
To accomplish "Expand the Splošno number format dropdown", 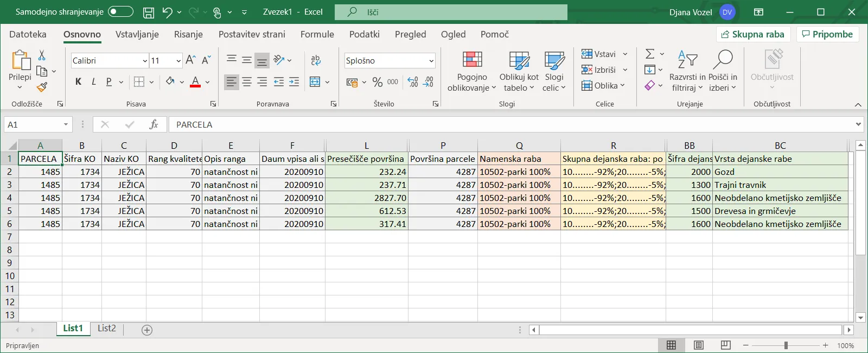I will (x=431, y=61).
